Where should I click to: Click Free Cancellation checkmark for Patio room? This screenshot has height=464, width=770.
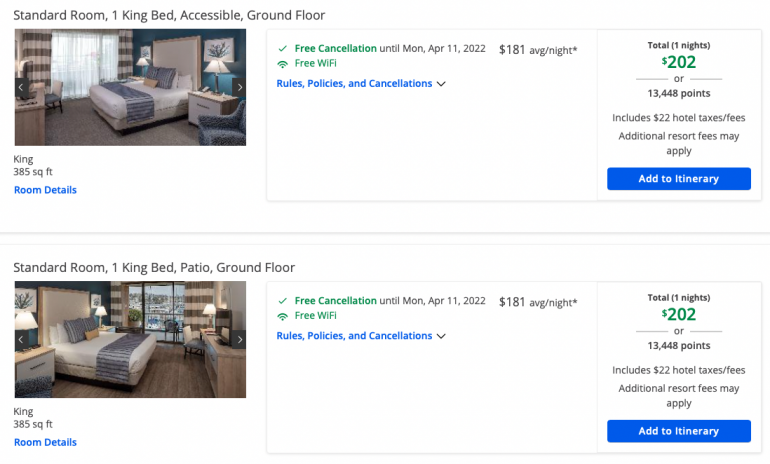click(x=283, y=301)
